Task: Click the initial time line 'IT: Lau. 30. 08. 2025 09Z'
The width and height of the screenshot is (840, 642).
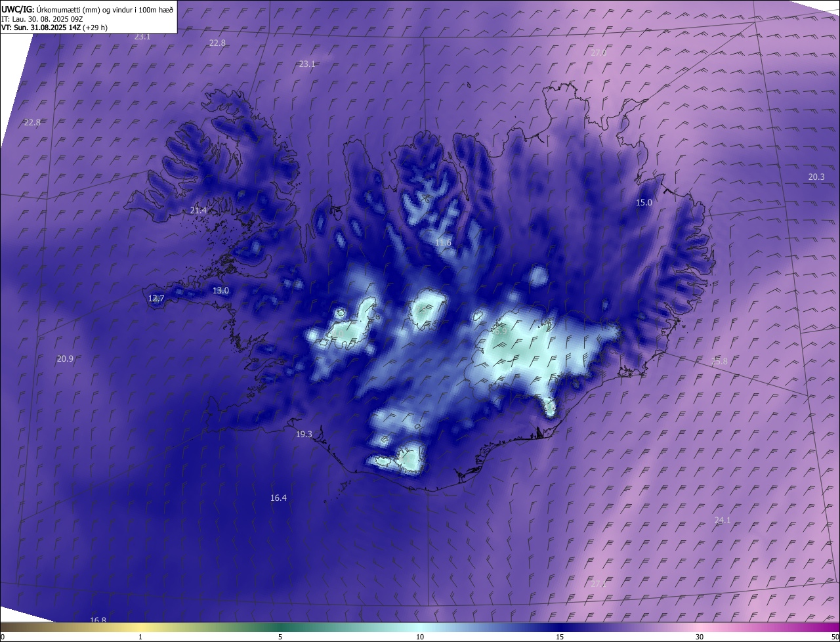Action: point(42,19)
